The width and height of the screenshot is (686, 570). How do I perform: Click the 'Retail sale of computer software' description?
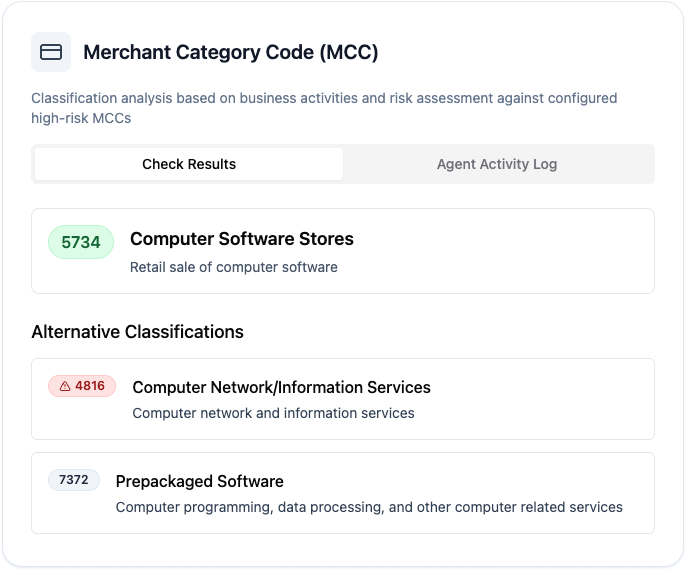pos(234,267)
